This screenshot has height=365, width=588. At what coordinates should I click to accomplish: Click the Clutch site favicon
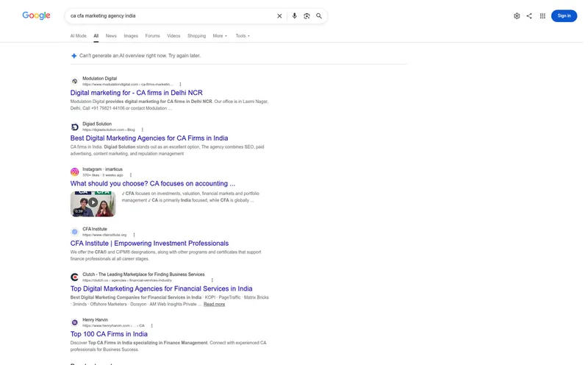[x=75, y=277]
